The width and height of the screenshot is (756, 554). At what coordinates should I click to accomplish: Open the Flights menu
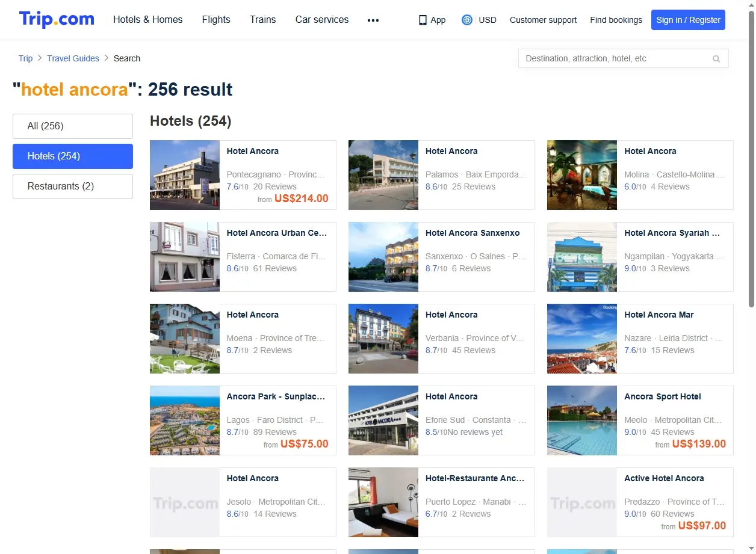coord(216,20)
